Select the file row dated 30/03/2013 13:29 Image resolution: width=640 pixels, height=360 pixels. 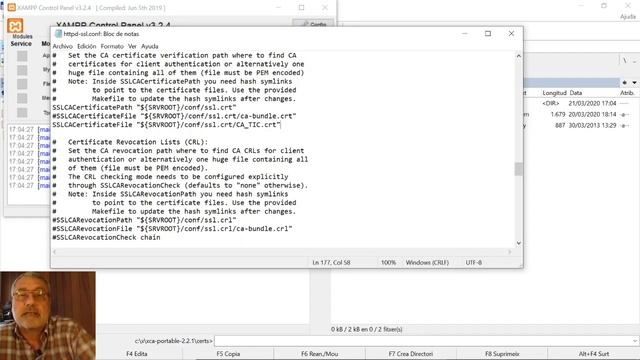point(582,126)
